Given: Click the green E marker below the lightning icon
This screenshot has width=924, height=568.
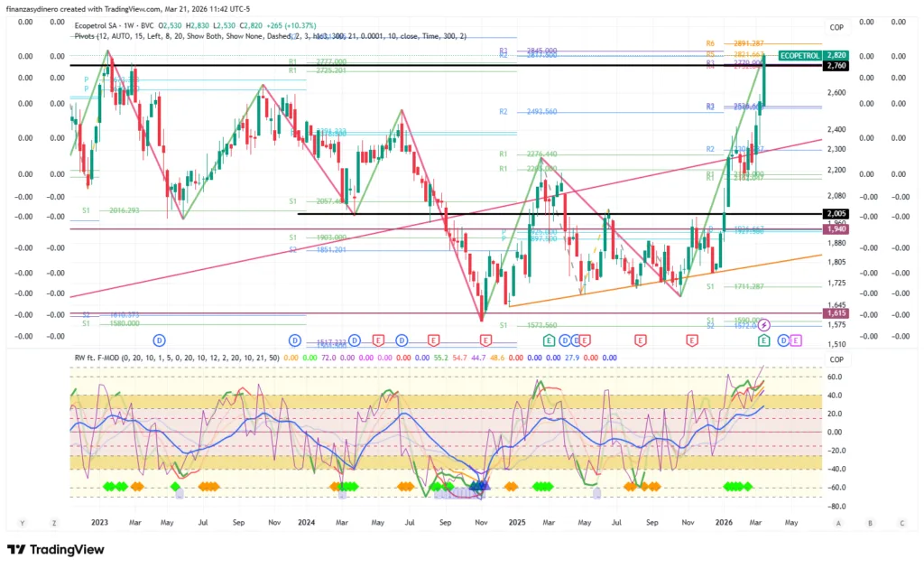Looking at the screenshot, I should [763, 340].
